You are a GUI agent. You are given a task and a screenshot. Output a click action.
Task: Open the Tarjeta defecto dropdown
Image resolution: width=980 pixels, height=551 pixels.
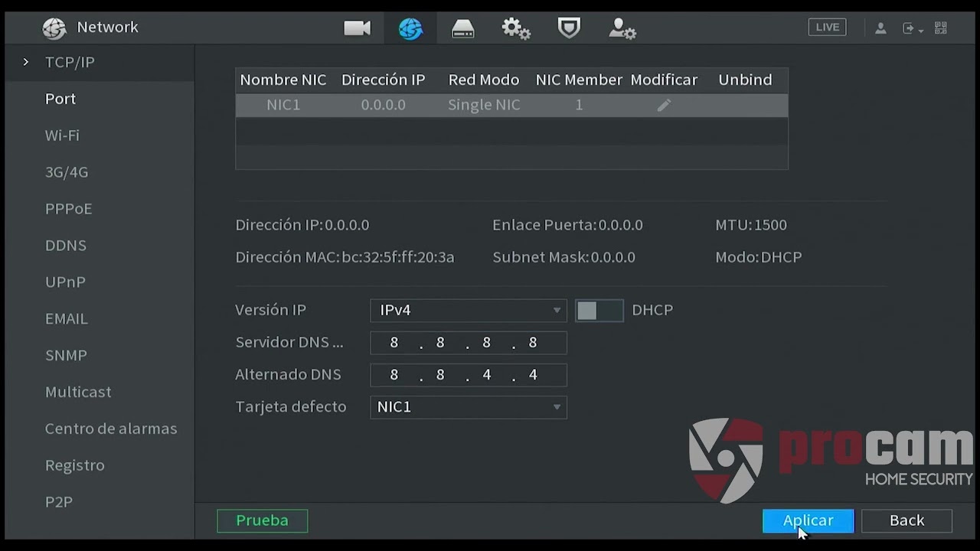coord(469,407)
